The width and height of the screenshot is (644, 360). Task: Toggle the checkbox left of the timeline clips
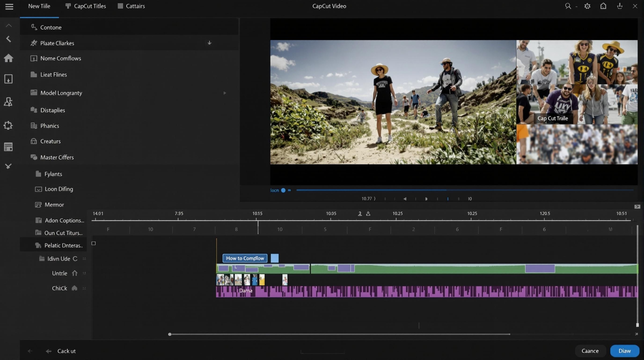click(94, 243)
